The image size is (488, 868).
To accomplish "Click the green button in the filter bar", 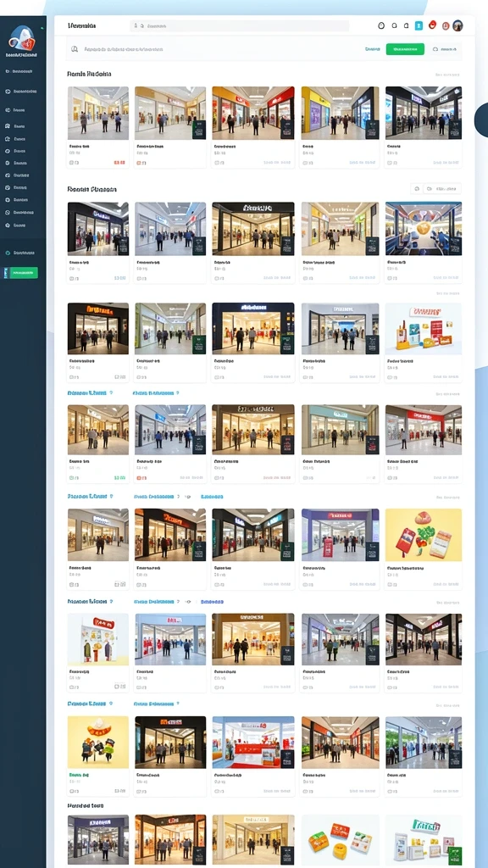I will (x=405, y=49).
